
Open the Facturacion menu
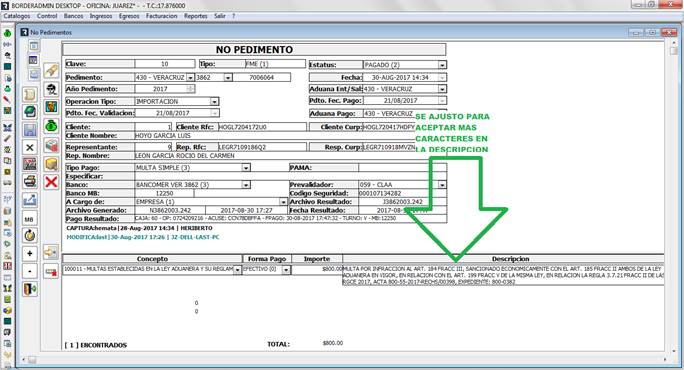coord(161,16)
